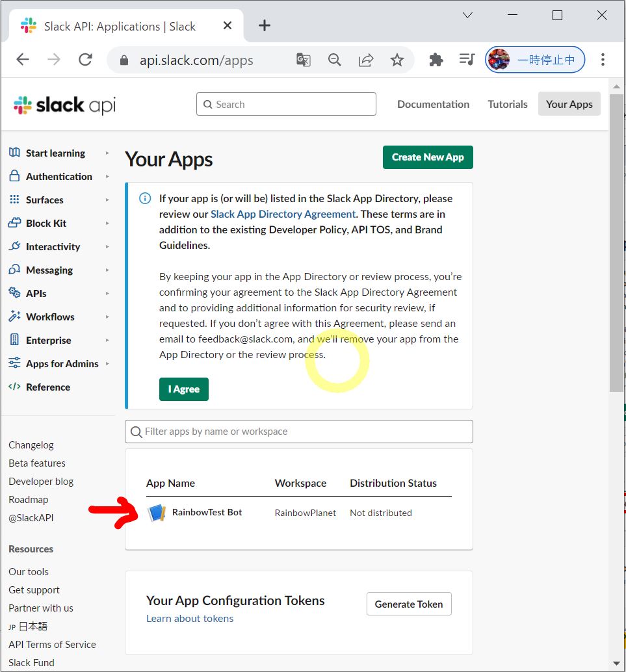
Task: Reload the page with refresh icon
Action: click(x=85, y=60)
